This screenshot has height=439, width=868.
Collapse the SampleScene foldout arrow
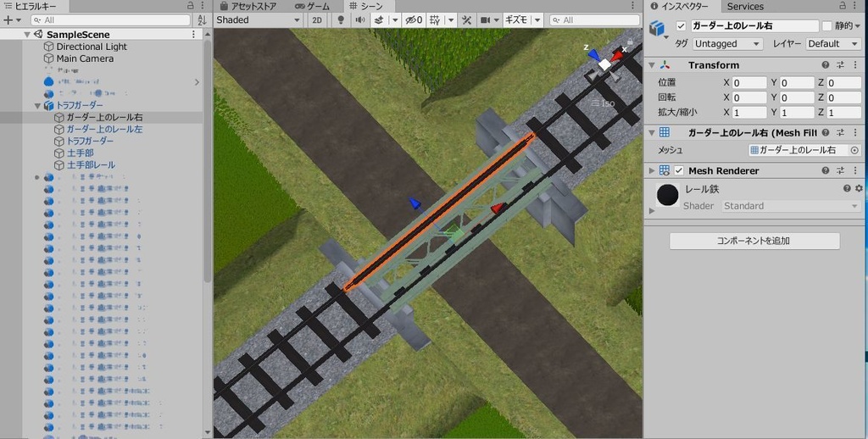(x=27, y=34)
